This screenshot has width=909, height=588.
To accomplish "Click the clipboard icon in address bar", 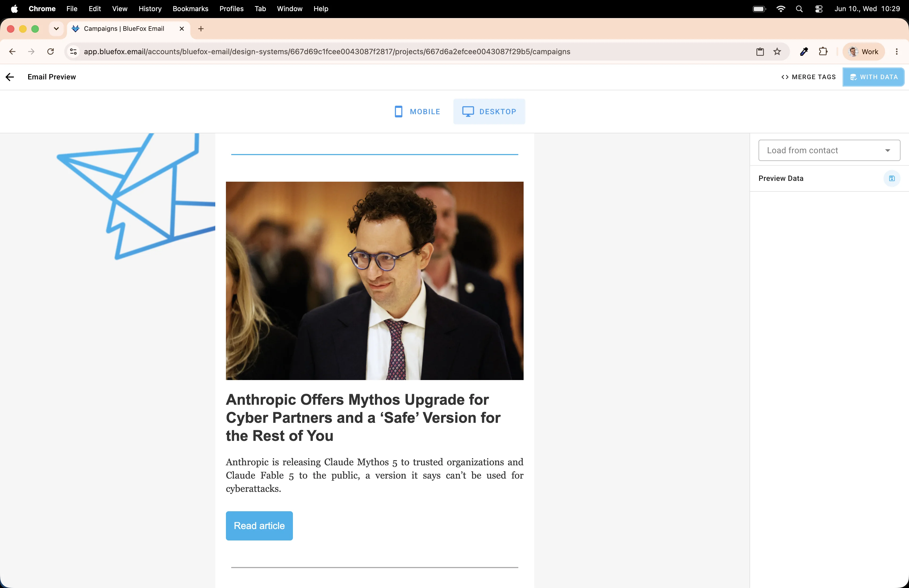I will 760,52.
